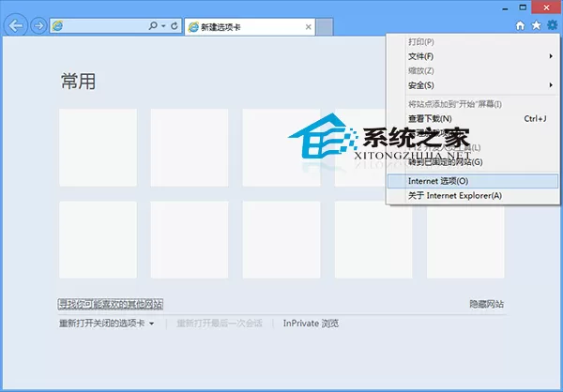The image size is (563, 392).
Task: Go back with the Back arrow button
Action: coord(15,26)
